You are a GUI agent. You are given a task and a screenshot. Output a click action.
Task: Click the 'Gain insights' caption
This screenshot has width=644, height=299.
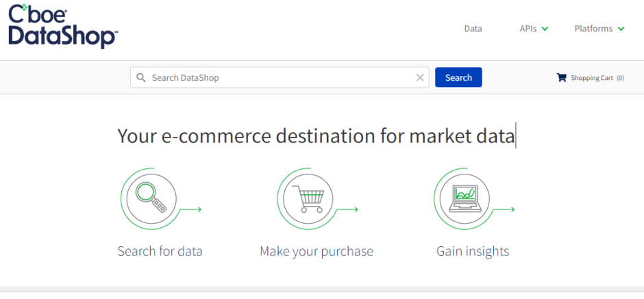(x=473, y=251)
